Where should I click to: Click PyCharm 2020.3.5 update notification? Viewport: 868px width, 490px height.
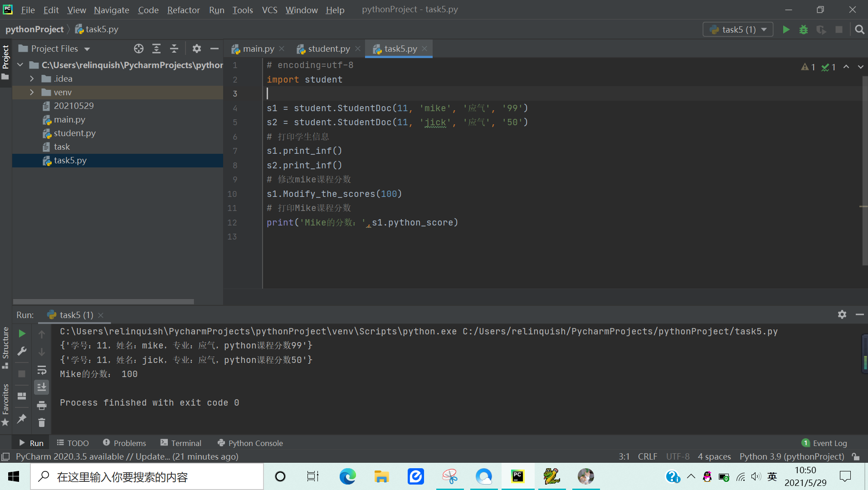point(127,456)
